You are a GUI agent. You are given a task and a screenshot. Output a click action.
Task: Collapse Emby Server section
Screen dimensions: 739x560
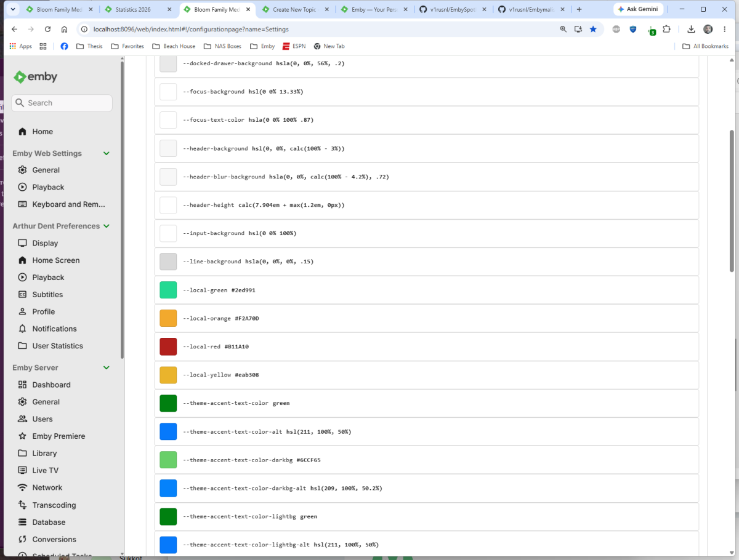tap(107, 367)
